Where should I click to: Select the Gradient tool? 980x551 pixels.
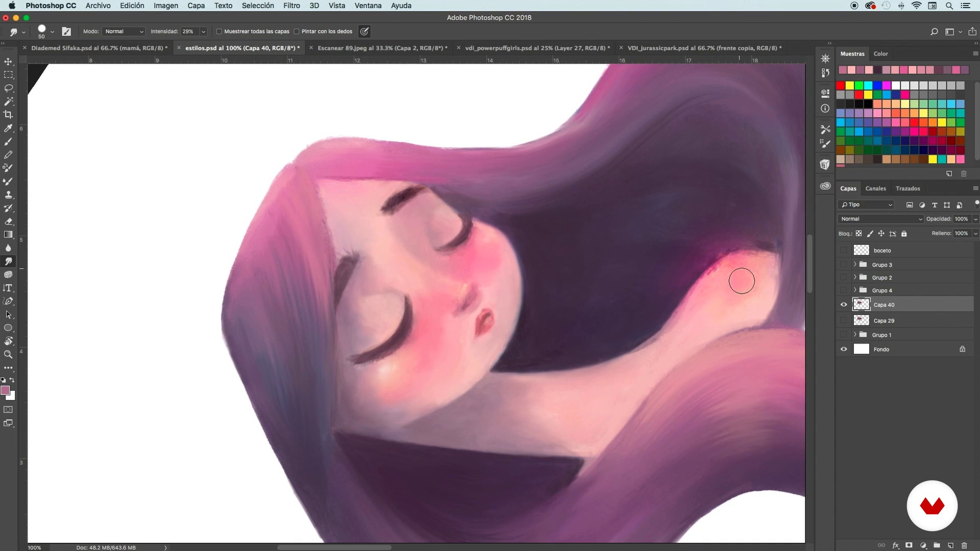pyautogui.click(x=8, y=235)
